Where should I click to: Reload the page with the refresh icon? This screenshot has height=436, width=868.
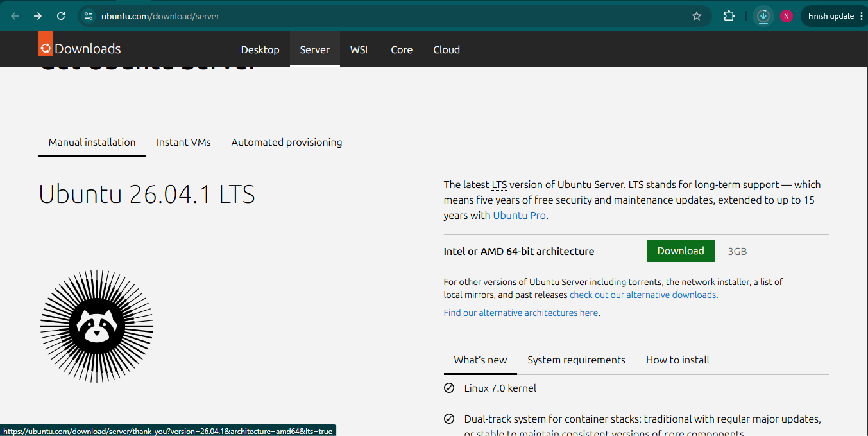click(x=61, y=16)
